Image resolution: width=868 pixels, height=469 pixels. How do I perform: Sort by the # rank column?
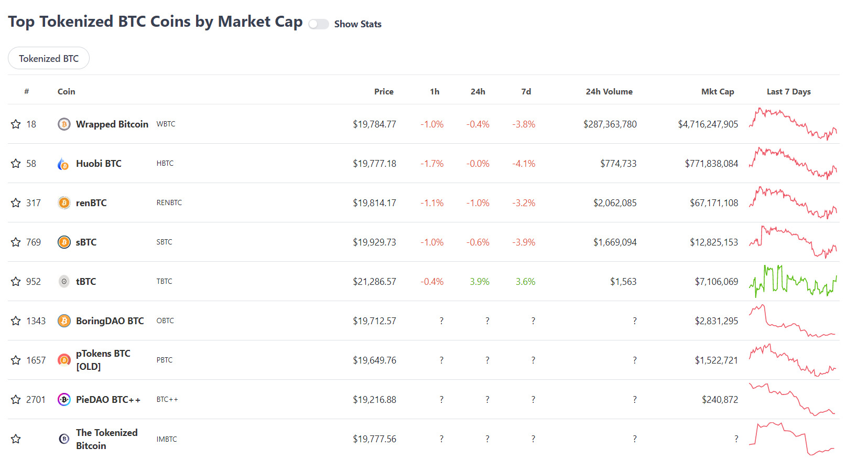[x=26, y=91]
